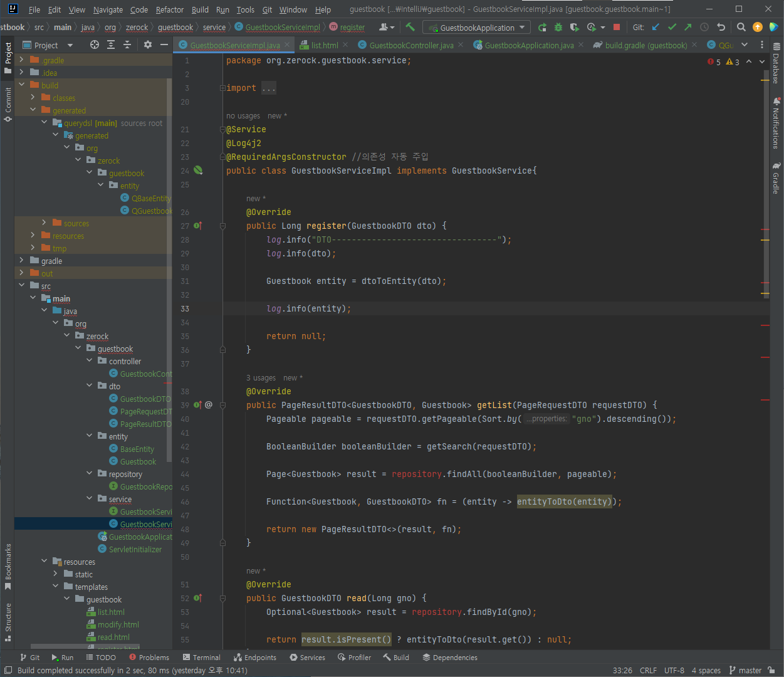Open the Structure tool window
This screenshot has width=784, height=677.
pos(8,622)
